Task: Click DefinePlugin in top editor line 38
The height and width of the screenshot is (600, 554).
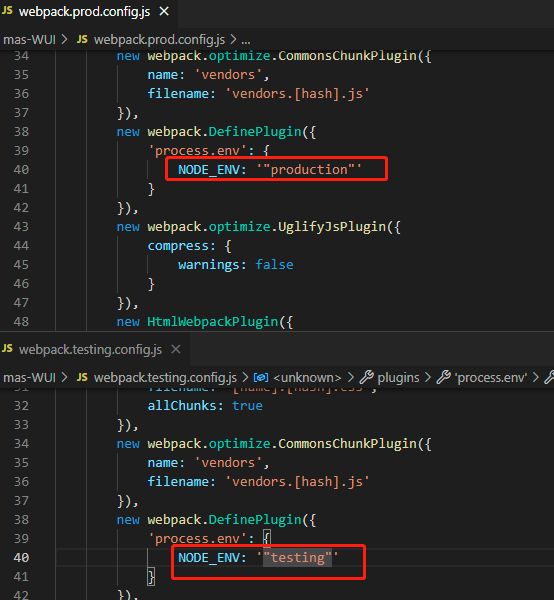Action: tap(255, 132)
